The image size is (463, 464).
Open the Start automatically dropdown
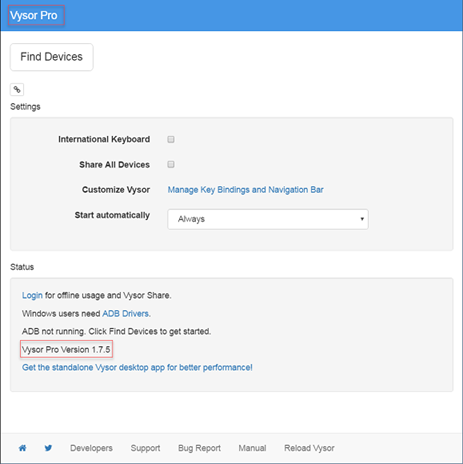[x=268, y=219]
